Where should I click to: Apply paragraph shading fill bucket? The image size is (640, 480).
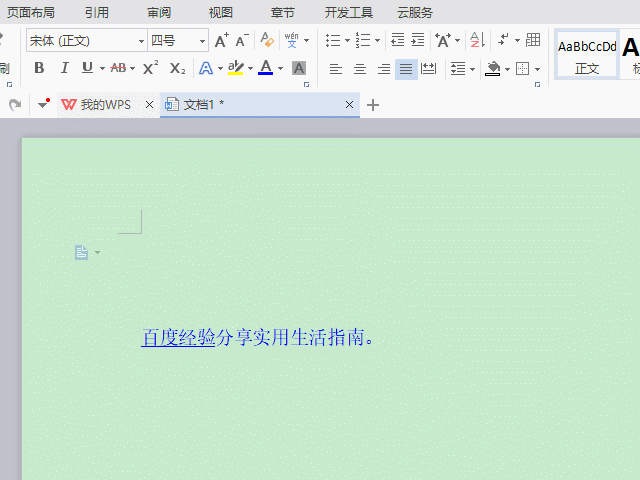(493, 69)
